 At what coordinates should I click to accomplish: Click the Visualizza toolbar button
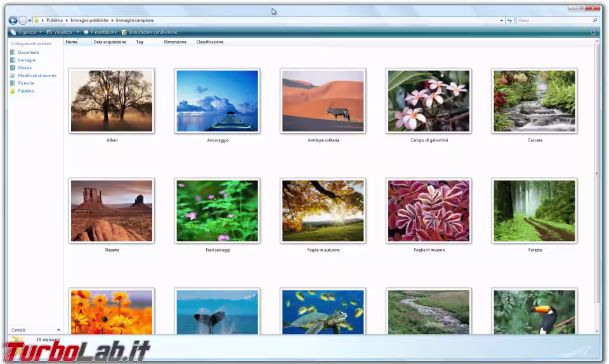point(60,32)
